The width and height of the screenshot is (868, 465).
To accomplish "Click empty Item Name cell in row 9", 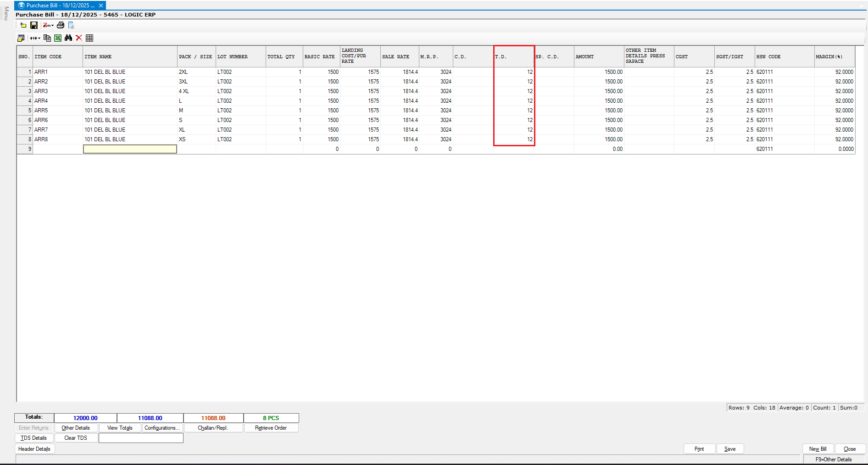I will click(x=130, y=149).
